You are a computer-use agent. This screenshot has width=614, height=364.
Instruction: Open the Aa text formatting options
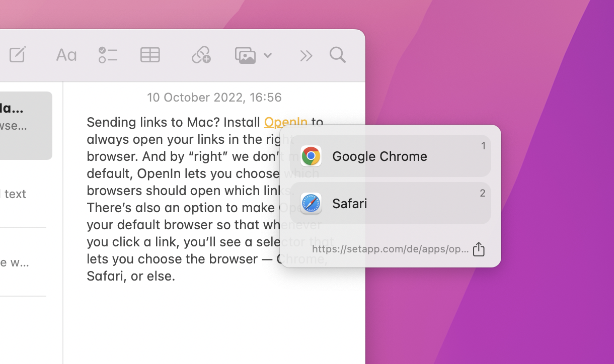(x=66, y=55)
